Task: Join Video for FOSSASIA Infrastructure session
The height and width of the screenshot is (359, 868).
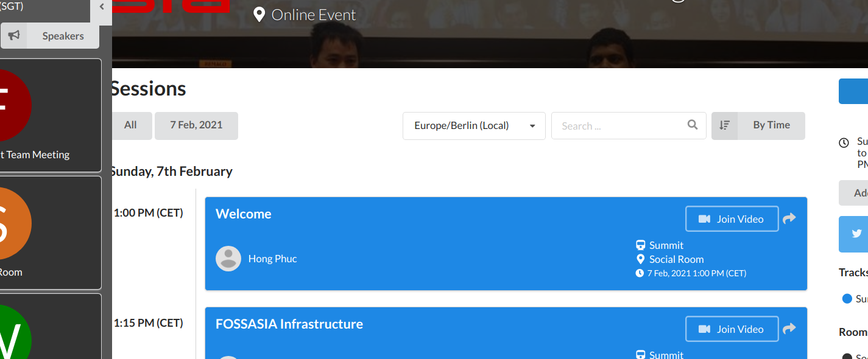Action: (732, 329)
